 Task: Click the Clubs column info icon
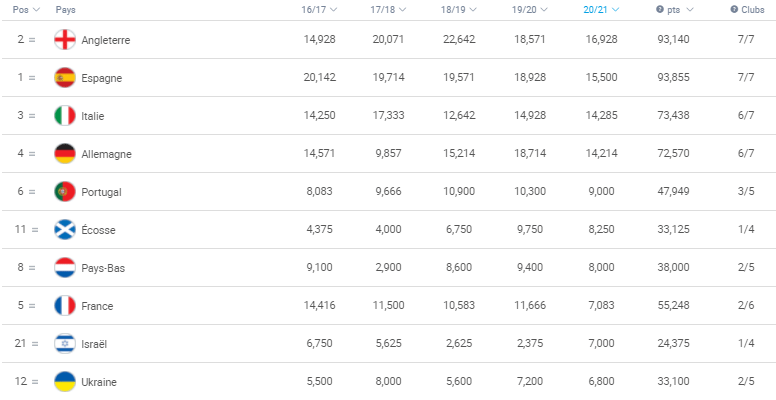[734, 9]
